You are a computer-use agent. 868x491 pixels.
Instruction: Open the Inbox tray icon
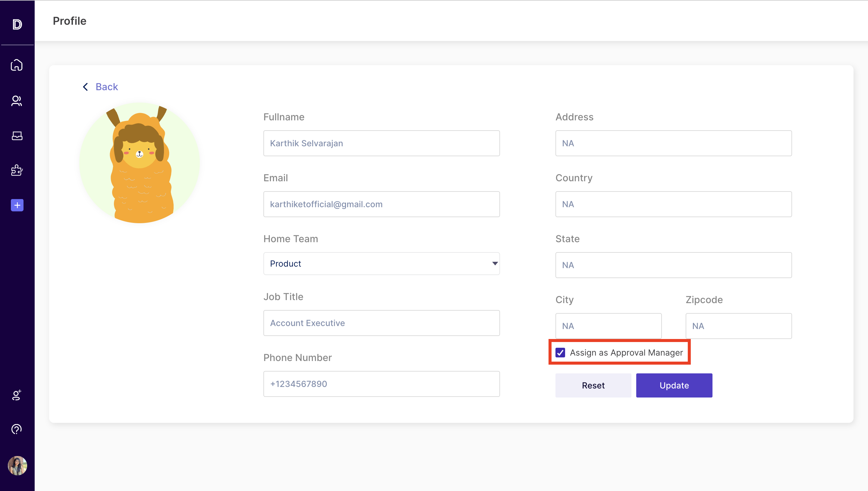(x=17, y=135)
